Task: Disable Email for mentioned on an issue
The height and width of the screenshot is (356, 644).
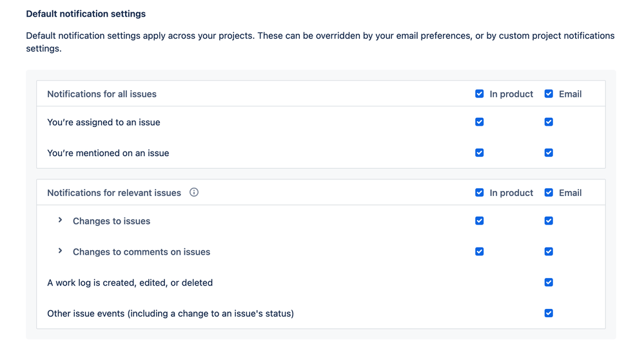Action: tap(549, 153)
